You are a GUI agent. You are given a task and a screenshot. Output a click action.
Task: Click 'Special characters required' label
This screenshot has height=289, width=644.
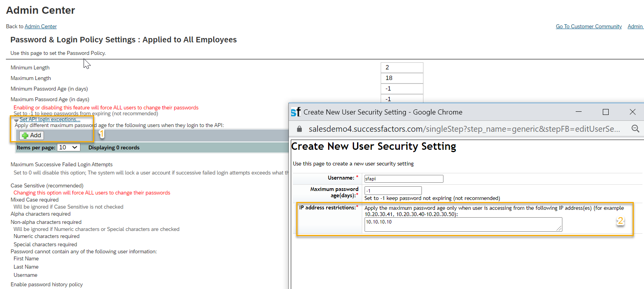(x=45, y=244)
